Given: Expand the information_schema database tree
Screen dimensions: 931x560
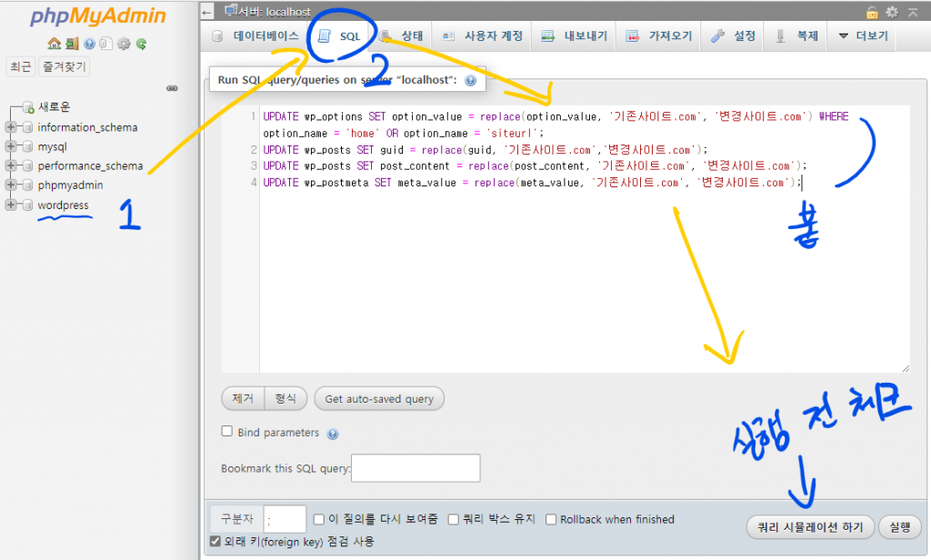Looking at the screenshot, I should coord(11,127).
